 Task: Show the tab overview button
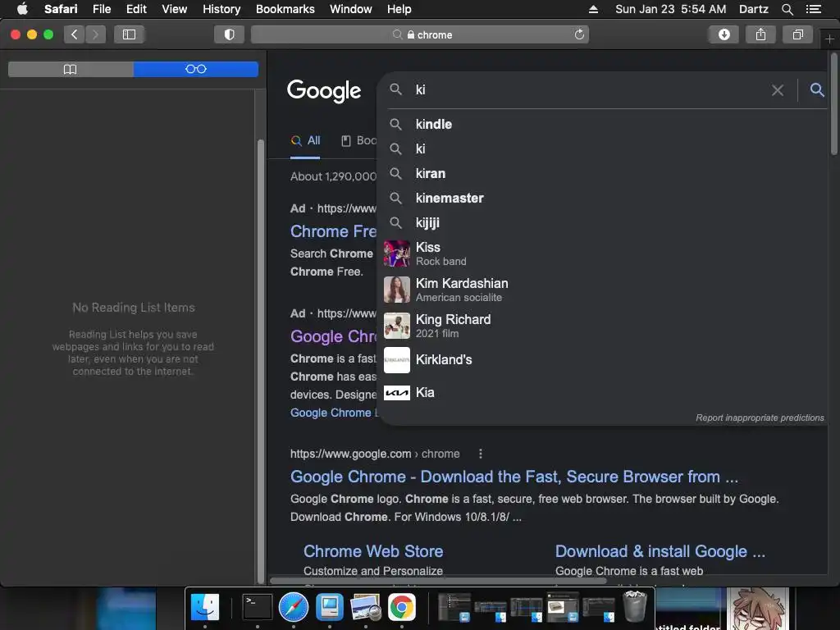(x=797, y=34)
